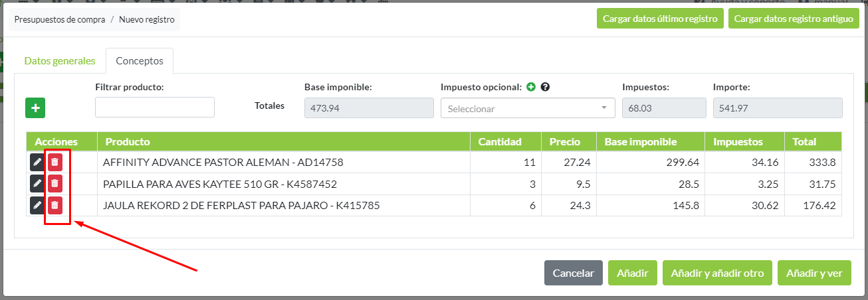Click the Añadir button

[x=632, y=273]
